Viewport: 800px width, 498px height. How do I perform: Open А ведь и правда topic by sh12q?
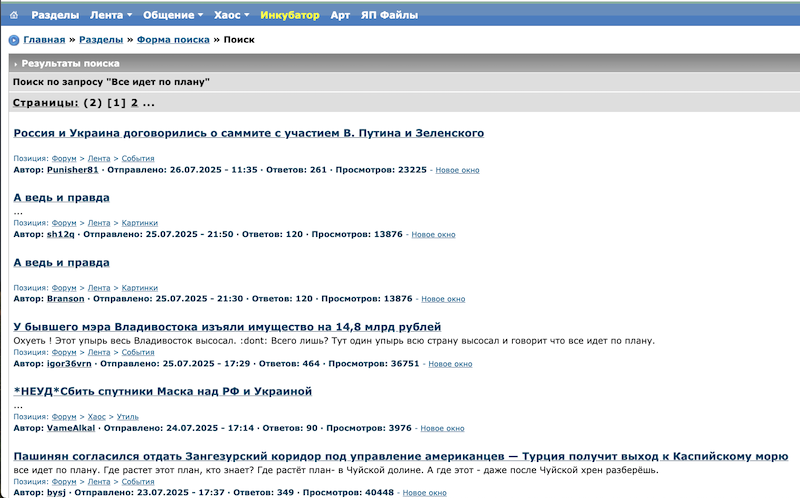[61, 198]
